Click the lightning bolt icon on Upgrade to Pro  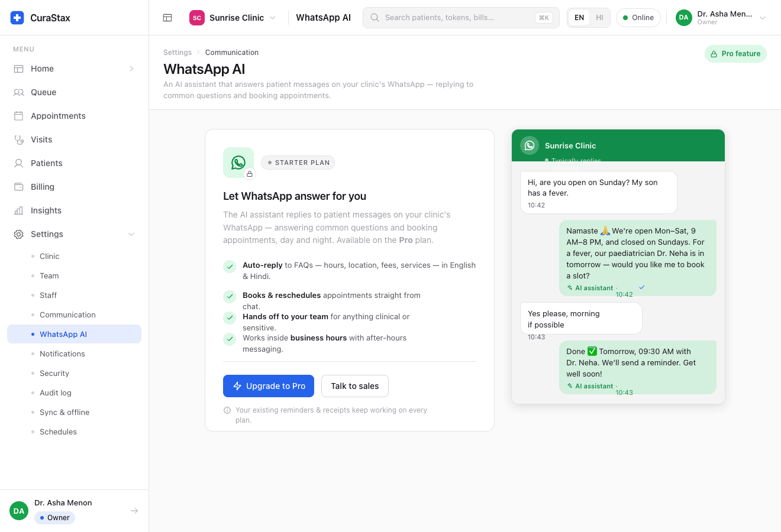(237, 386)
